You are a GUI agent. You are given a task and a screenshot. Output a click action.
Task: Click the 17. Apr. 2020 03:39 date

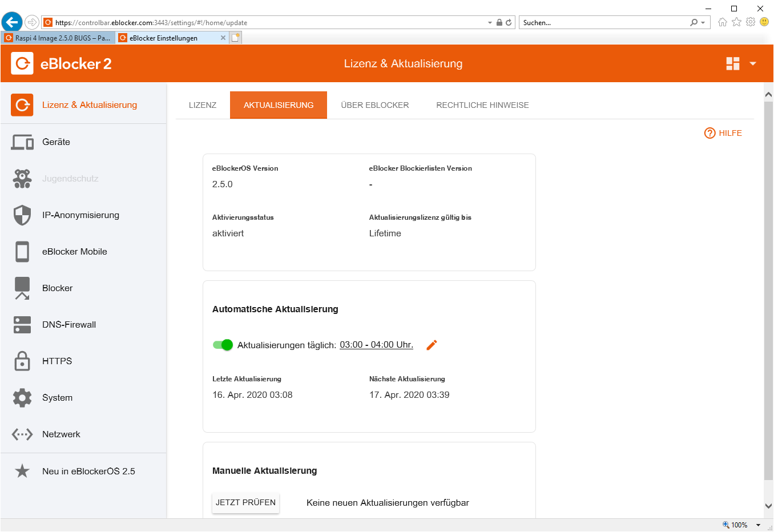pos(409,395)
